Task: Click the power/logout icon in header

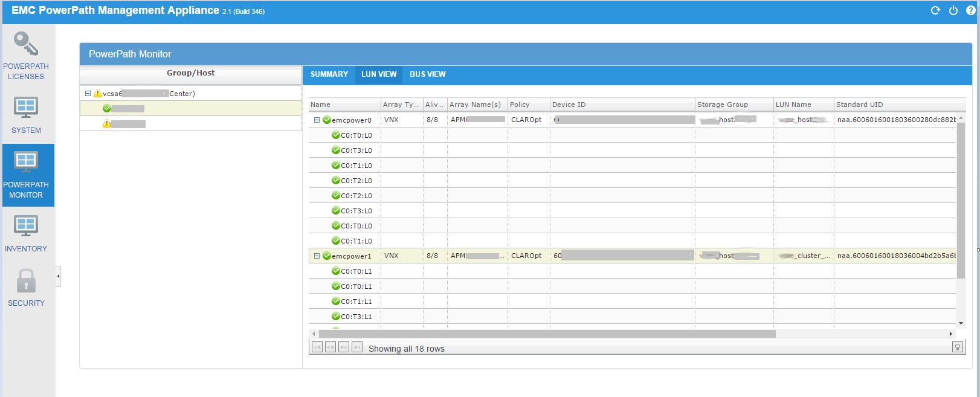Action: pyautogui.click(x=953, y=11)
